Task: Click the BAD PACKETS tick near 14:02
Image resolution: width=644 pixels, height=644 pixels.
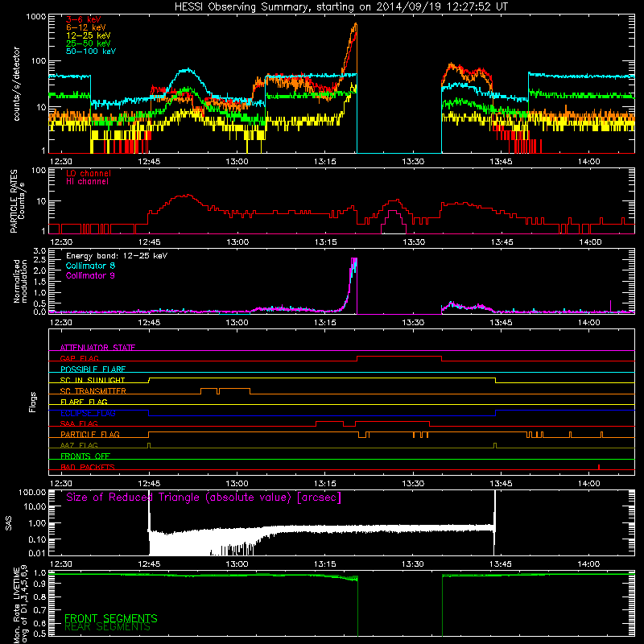Action: click(599, 467)
